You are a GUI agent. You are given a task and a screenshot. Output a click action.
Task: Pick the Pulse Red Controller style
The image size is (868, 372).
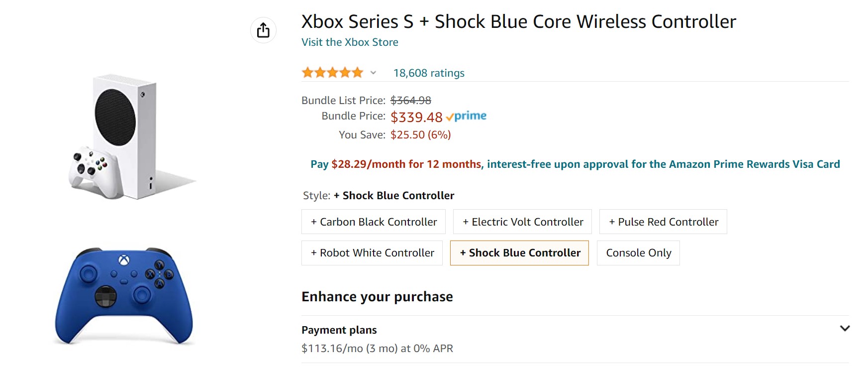663,222
